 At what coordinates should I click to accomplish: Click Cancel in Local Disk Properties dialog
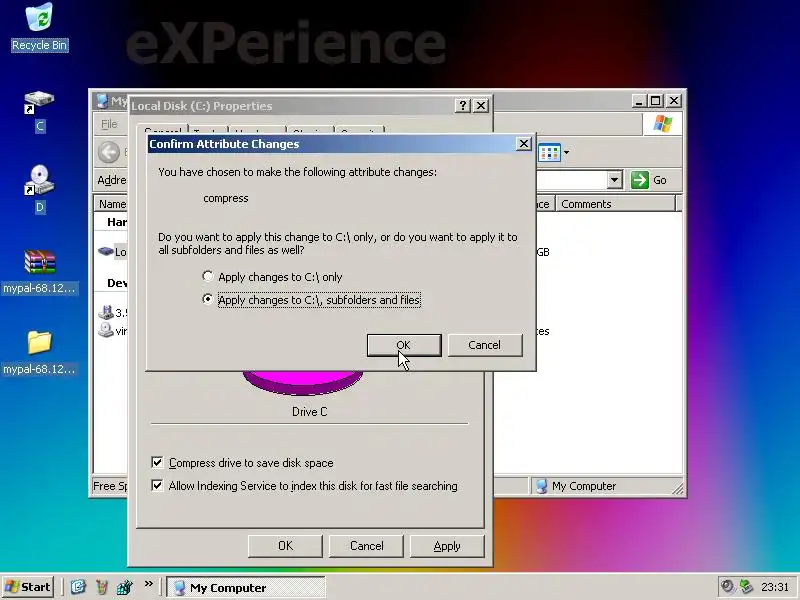[x=366, y=546]
